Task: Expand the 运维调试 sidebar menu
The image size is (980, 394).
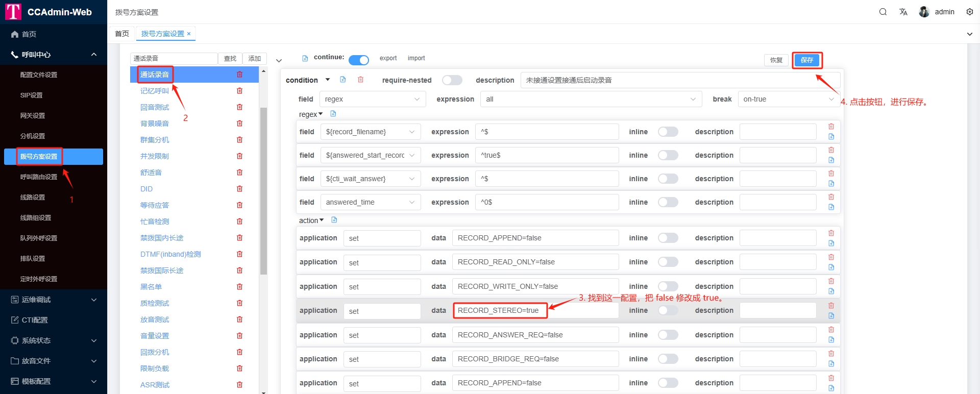Action: [x=54, y=300]
